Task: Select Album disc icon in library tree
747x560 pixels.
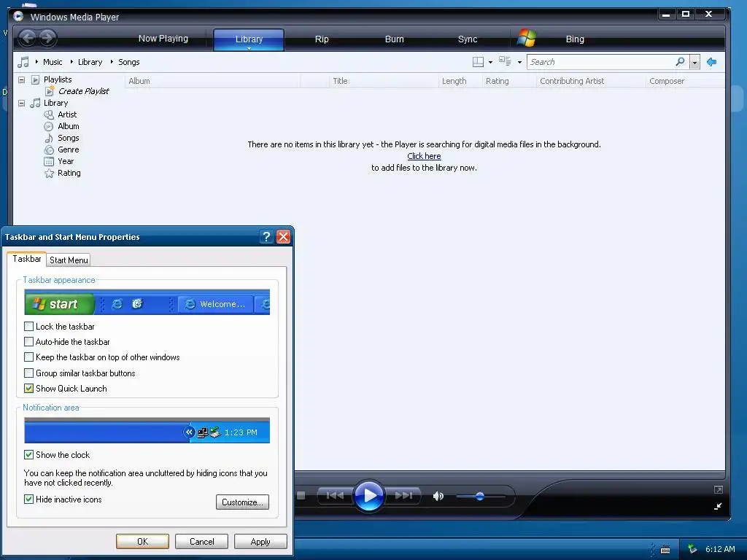Action: pyautogui.click(x=49, y=126)
